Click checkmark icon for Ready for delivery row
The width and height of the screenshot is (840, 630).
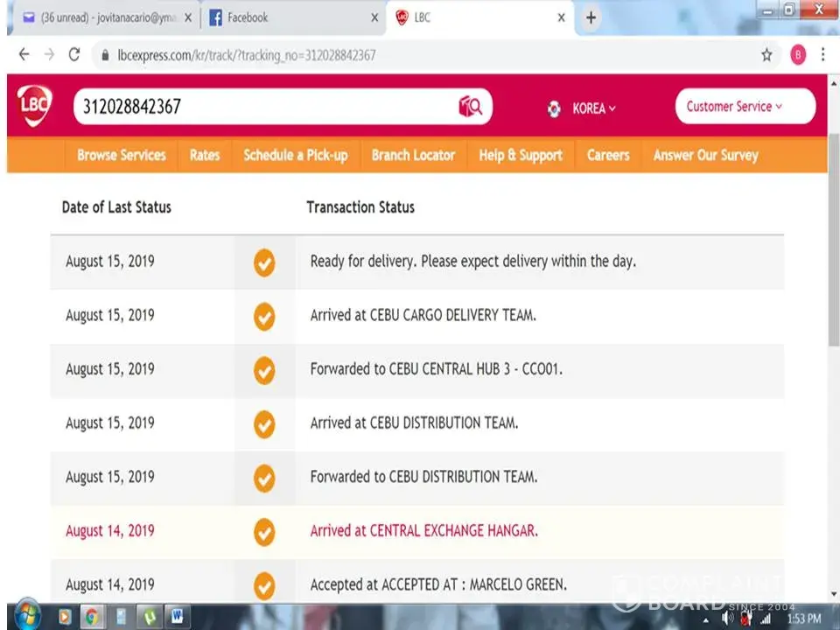click(264, 262)
